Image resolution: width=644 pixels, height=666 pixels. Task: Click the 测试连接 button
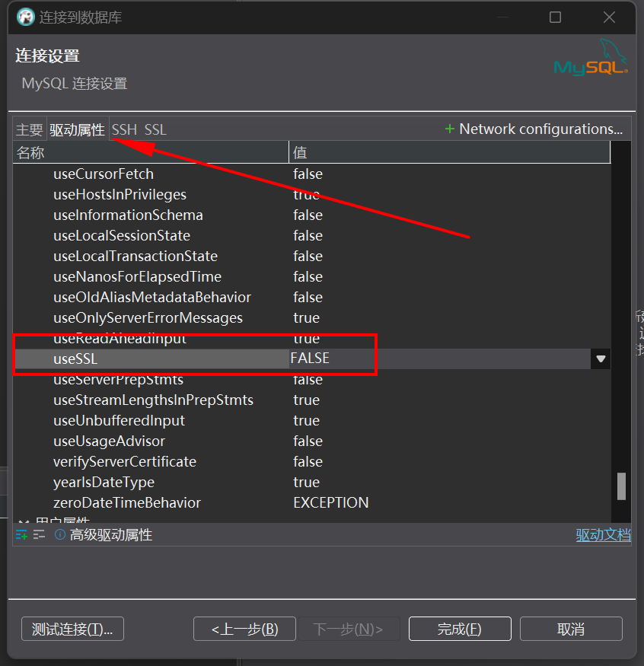72,628
